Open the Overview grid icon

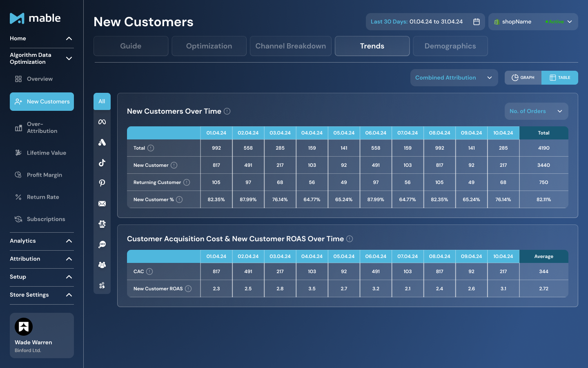[18, 79]
